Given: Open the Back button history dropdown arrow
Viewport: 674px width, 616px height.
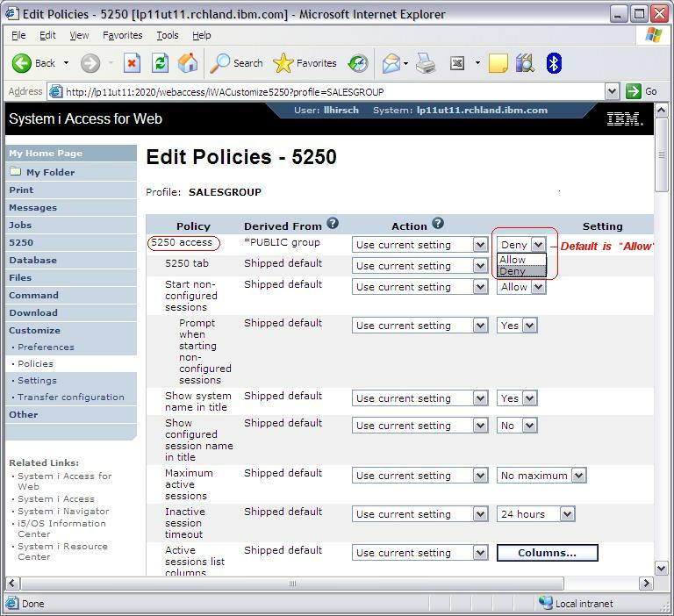Looking at the screenshot, I should point(66,63).
